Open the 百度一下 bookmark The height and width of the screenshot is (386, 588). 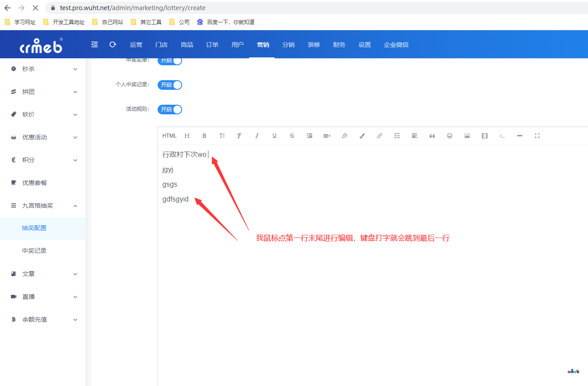(226, 22)
